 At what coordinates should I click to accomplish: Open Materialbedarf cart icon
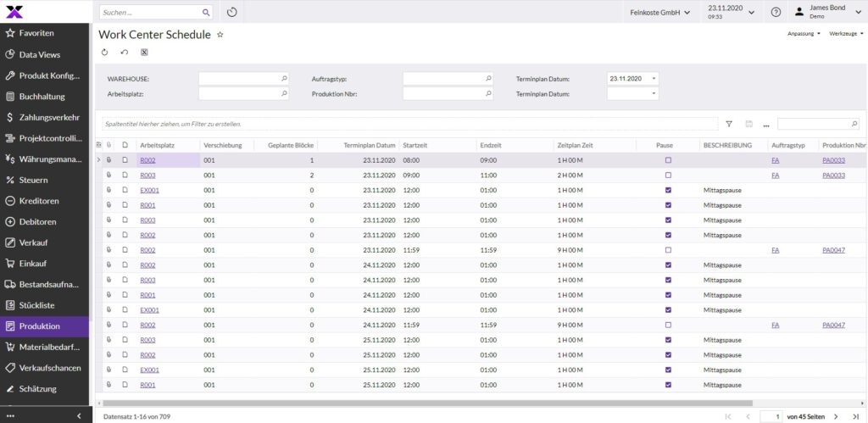(9, 348)
